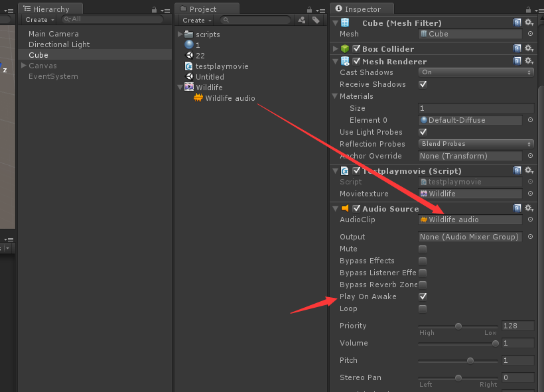Open the Mesh Filter settings gear
544x392 pixels.
(528, 22)
